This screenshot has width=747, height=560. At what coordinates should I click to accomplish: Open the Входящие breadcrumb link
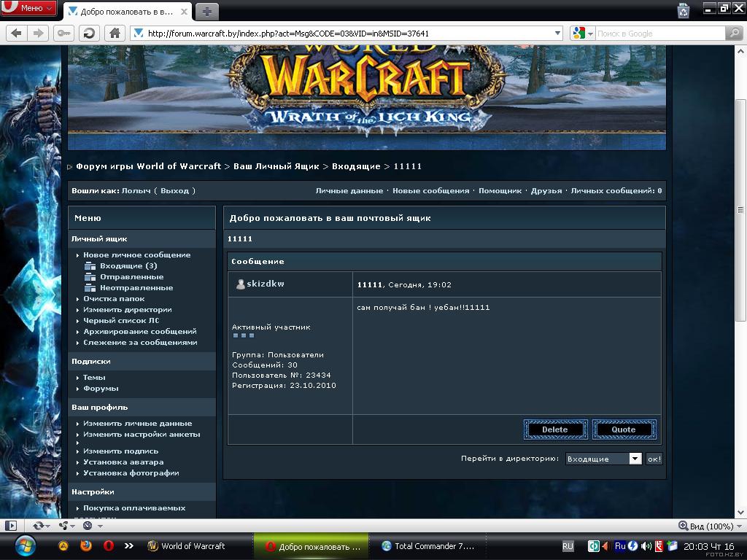coord(356,166)
